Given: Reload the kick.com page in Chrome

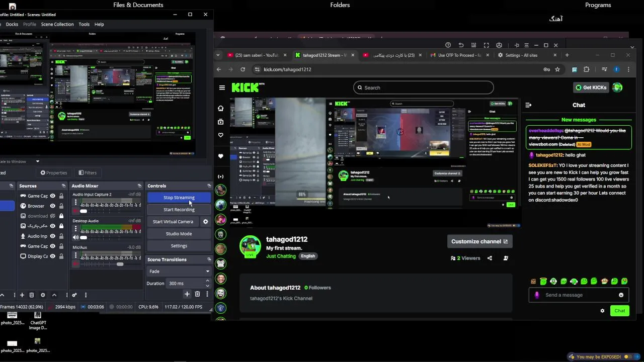Looking at the screenshot, I should click(x=243, y=69).
